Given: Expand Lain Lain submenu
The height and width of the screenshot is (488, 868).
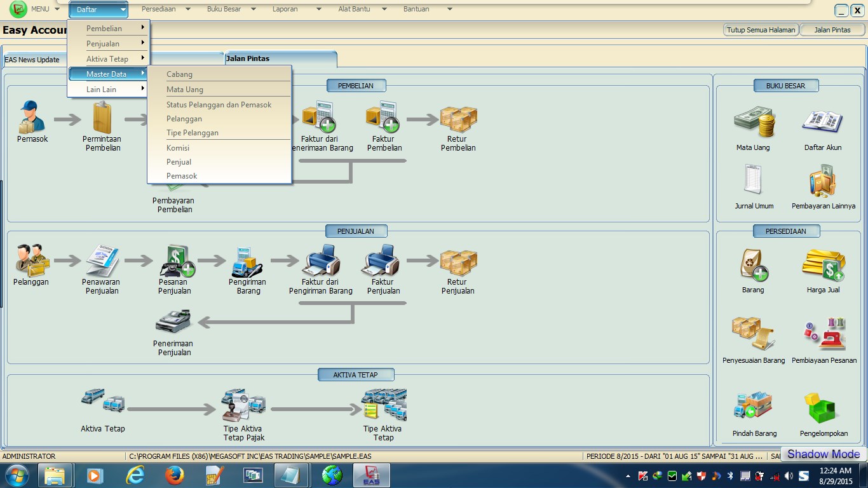Looking at the screenshot, I should pyautogui.click(x=109, y=90).
